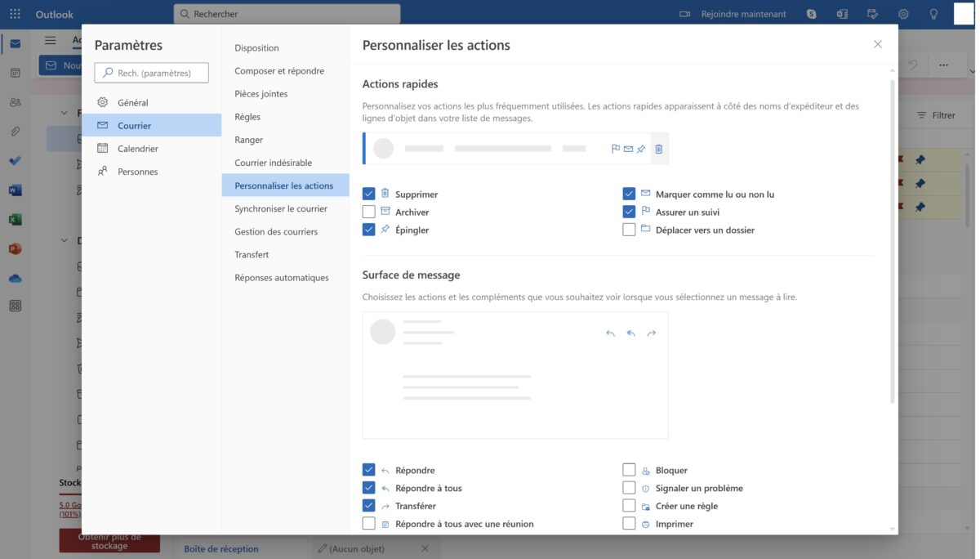This screenshot has height=559, width=980.
Task: Enable the Bloquer checkbox
Action: [x=629, y=470]
